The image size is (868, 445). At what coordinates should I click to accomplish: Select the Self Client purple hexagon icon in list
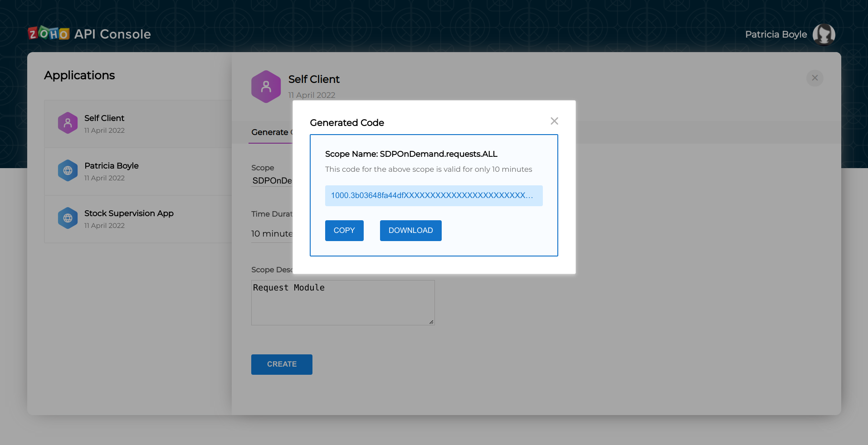pos(68,123)
